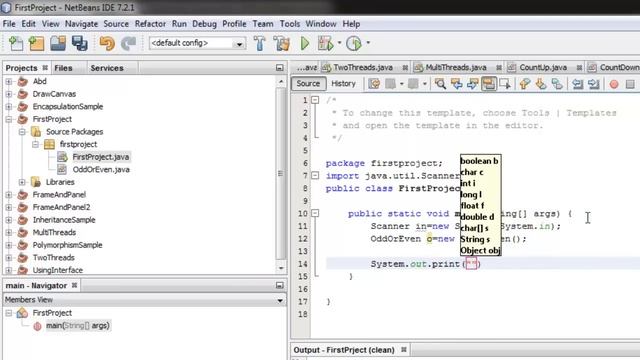The height and width of the screenshot is (360, 640).
Task: Select FirstProject.java in project tree
Action: [100, 157]
